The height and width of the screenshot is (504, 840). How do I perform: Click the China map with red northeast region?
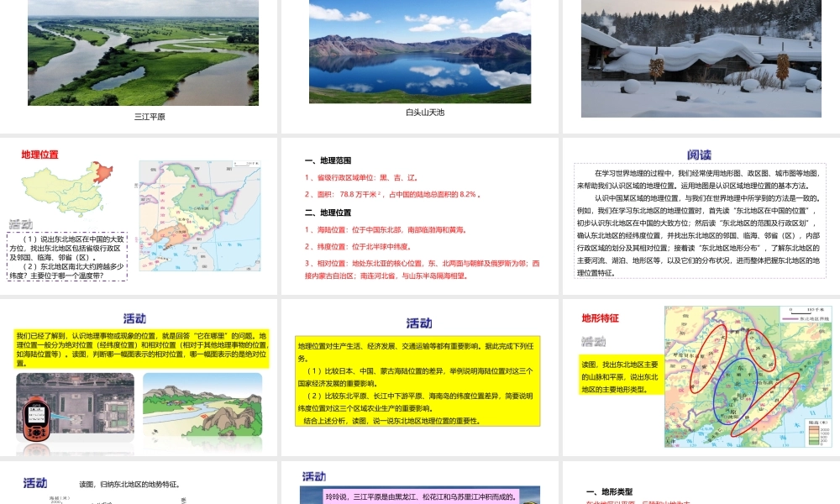pyautogui.click(x=67, y=188)
